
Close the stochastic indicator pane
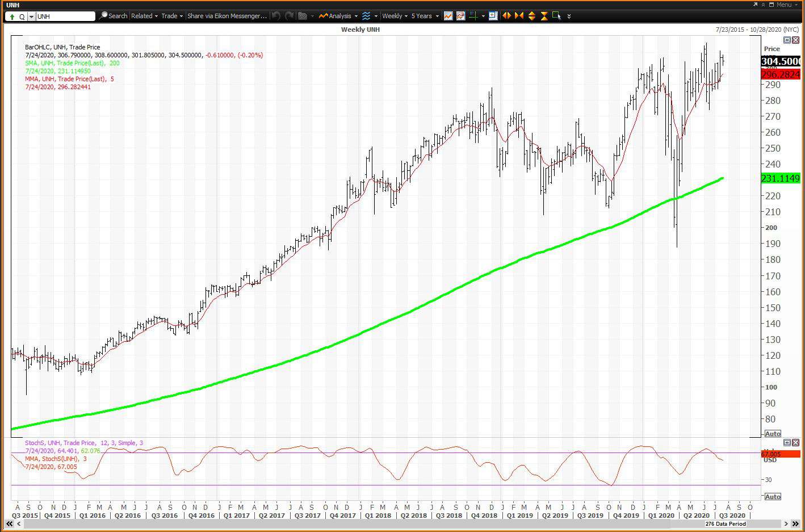pos(795,442)
